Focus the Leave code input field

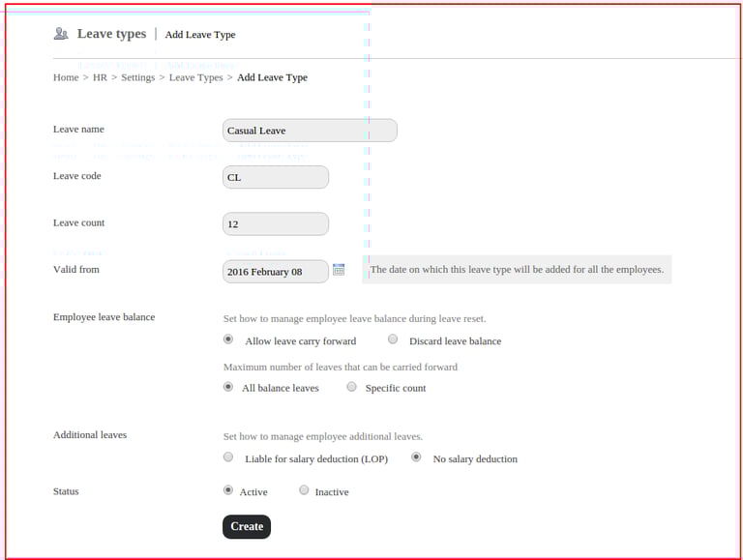click(276, 177)
